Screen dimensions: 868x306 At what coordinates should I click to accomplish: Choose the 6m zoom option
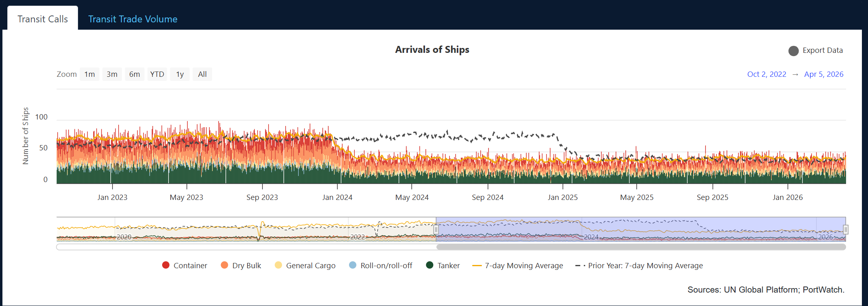click(x=135, y=74)
